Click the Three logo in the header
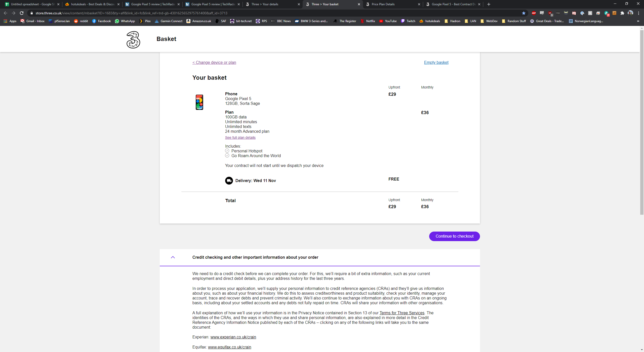Viewport: 644px width, 352px height. (x=133, y=39)
